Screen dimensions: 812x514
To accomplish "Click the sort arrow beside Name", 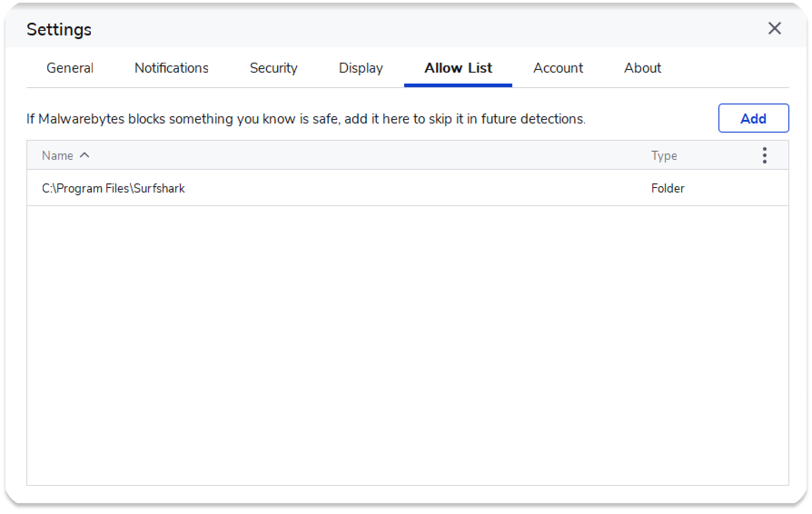I will tap(84, 155).
